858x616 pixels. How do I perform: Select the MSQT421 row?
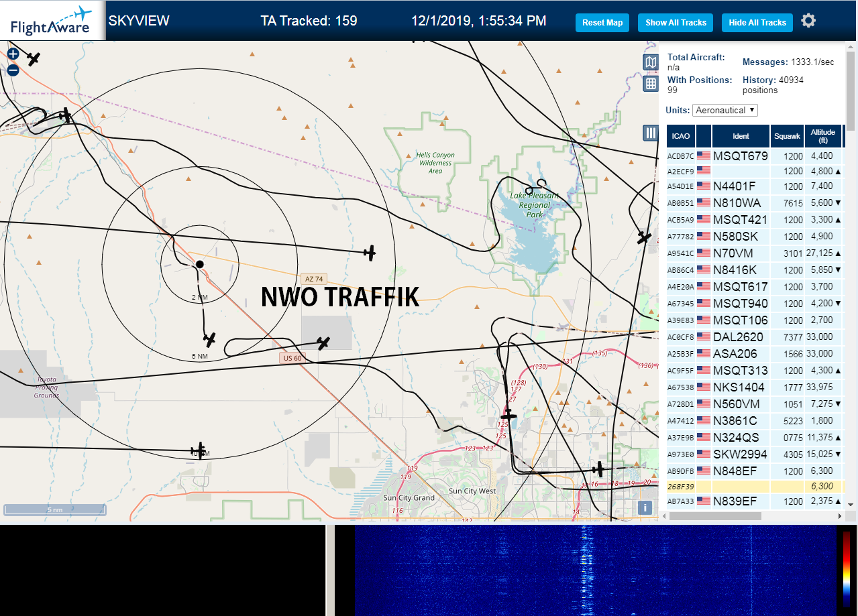[755, 219]
